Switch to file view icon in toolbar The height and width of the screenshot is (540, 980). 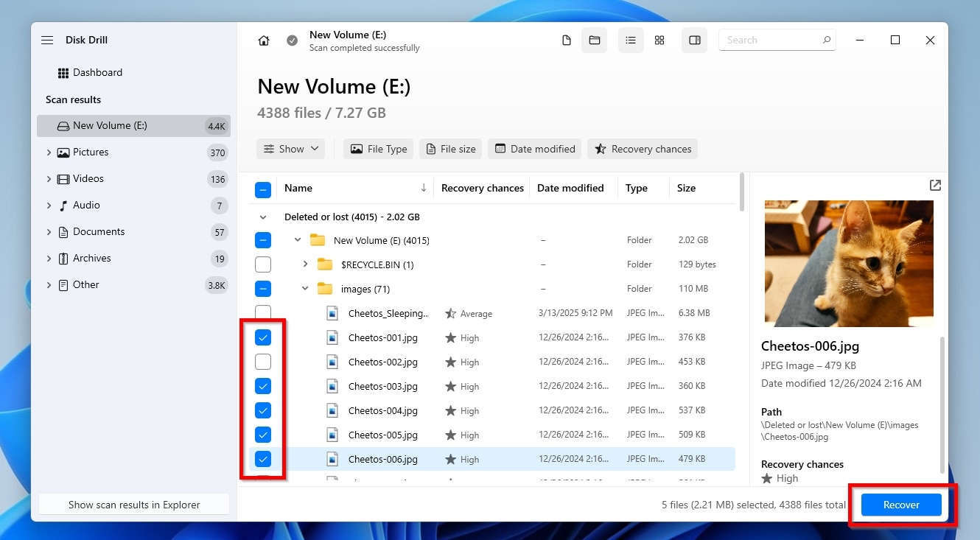point(567,41)
